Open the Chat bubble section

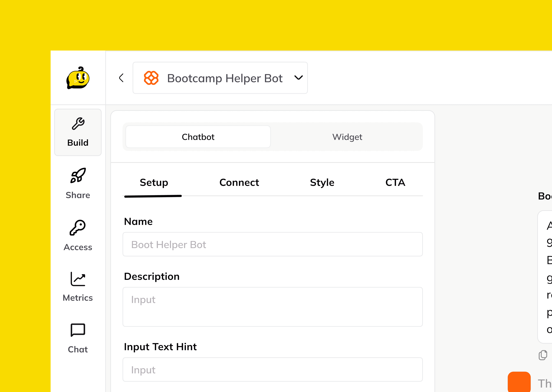pyautogui.click(x=78, y=338)
